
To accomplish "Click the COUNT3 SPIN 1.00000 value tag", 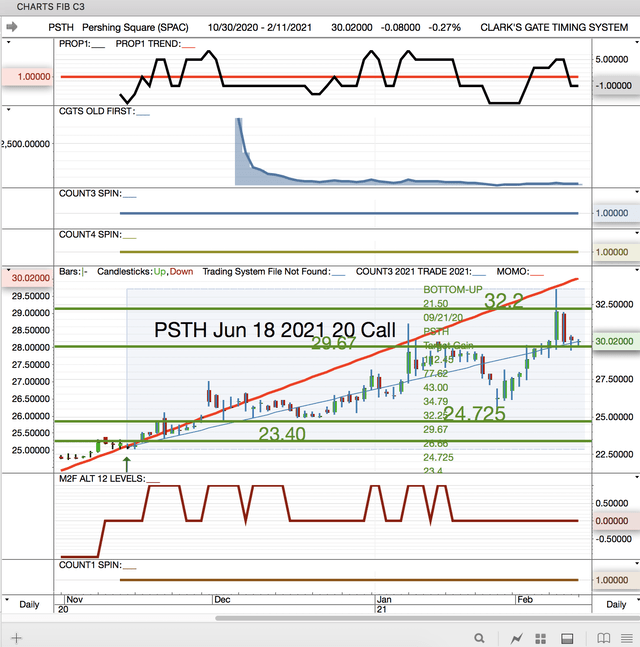I will (x=615, y=213).
